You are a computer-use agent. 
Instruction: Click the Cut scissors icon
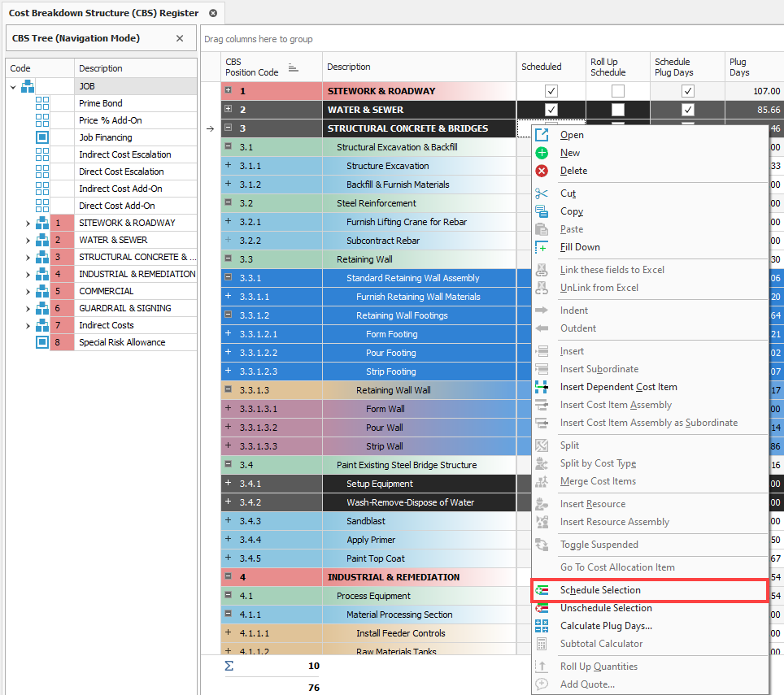[x=542, y=193]
